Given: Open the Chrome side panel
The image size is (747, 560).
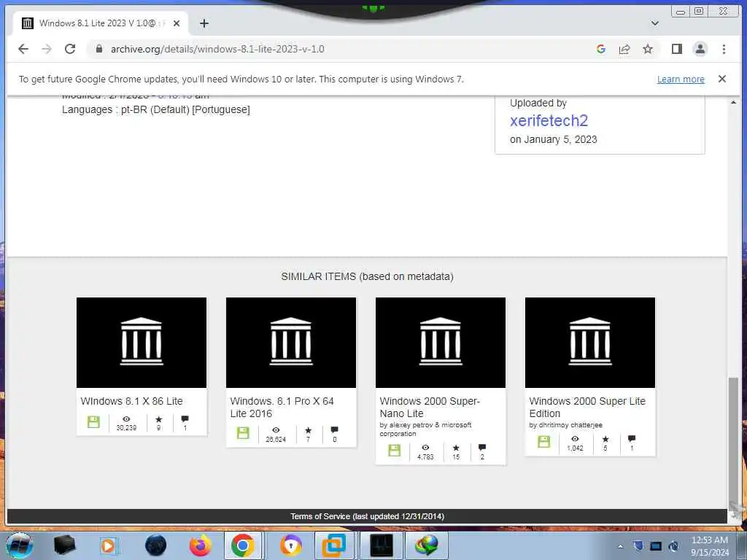Looking at the screenshot, I should [x=676, y=49].
